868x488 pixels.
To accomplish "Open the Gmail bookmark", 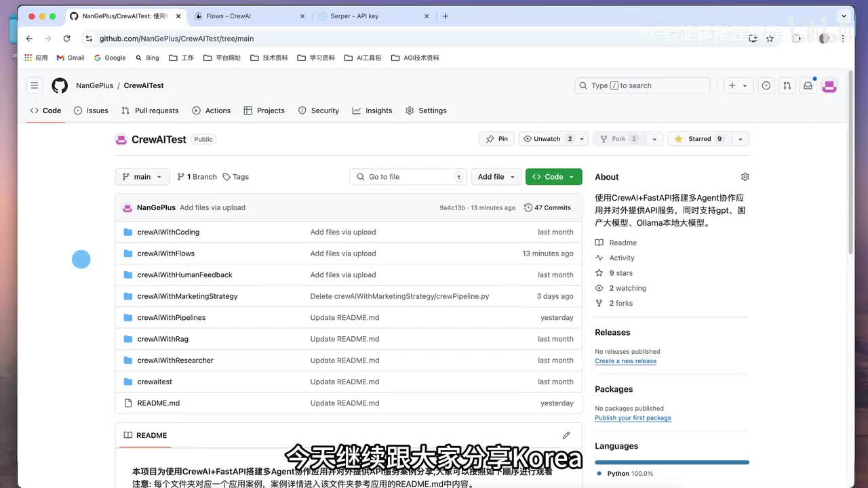I will coord(71,58).
